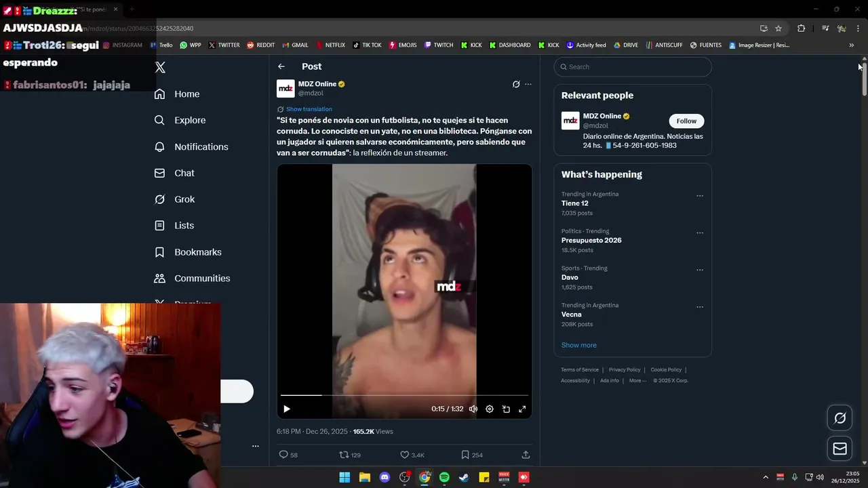868x488 pixels.
Task: Open Ads info footer link
Action: tap(610, 381)
